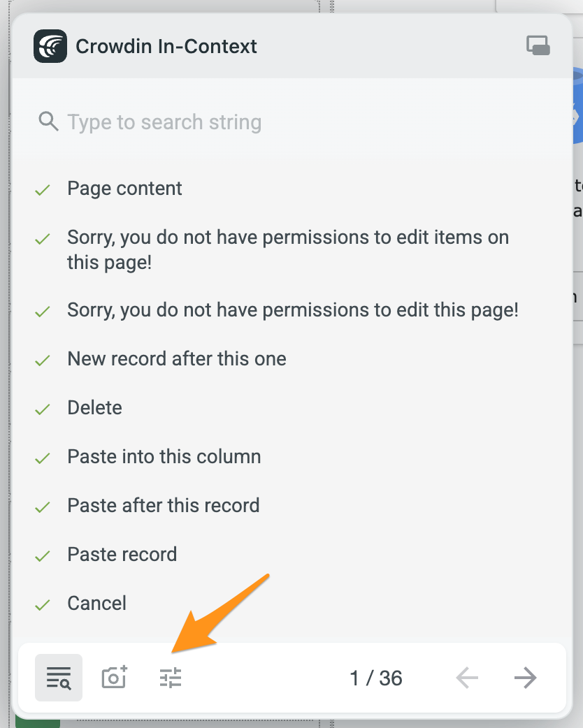Open the filter settings sliders icon
583x728 pixels.
pos(171,678)
